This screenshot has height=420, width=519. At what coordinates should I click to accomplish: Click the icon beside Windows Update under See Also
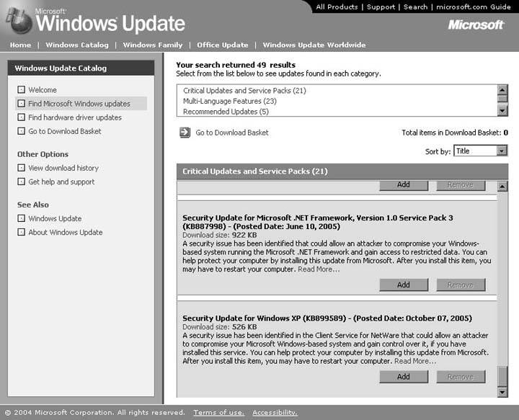pyautogui.click(x=21, y=218)
